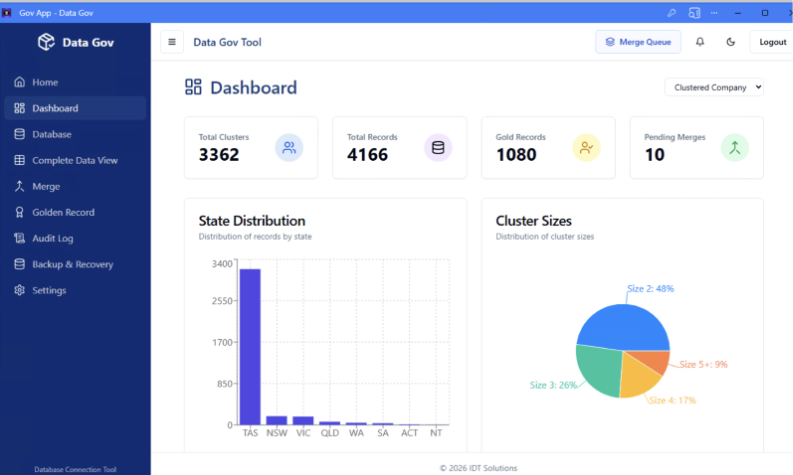Viewport: 793px width, 475px height.
Task: Click the Total Clusters people icon
Action: (x=289, y=147)
